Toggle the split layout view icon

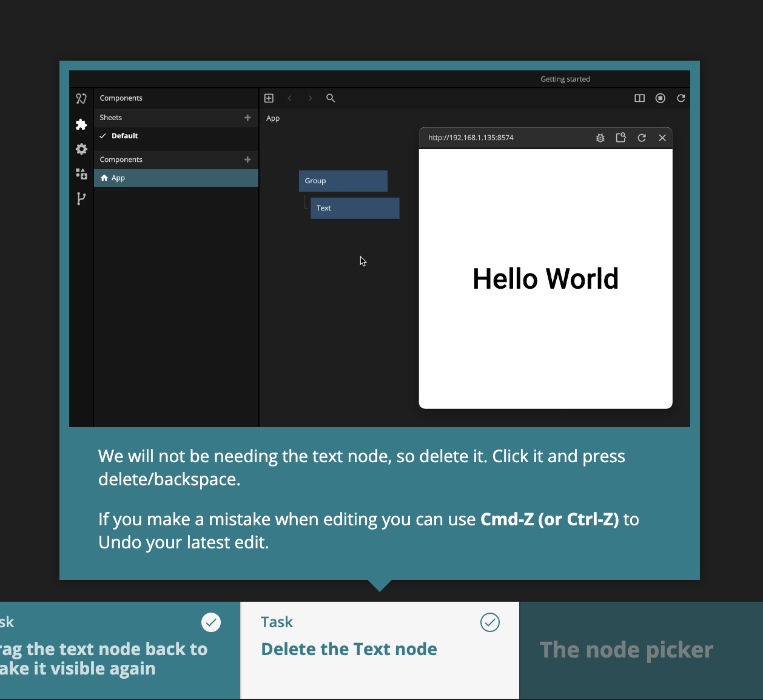(639, 98)
